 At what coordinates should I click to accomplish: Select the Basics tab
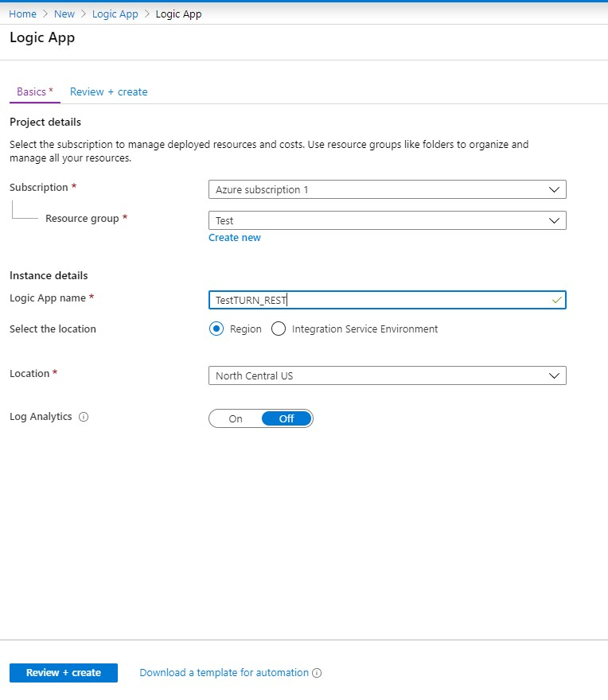pos(35,92)
